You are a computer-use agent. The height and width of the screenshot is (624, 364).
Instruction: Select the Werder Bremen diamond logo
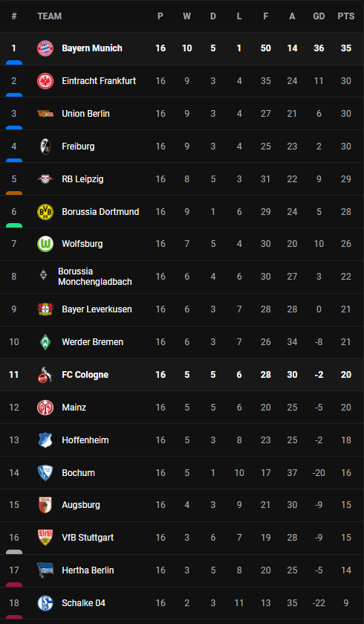click(x=45, y=342)
